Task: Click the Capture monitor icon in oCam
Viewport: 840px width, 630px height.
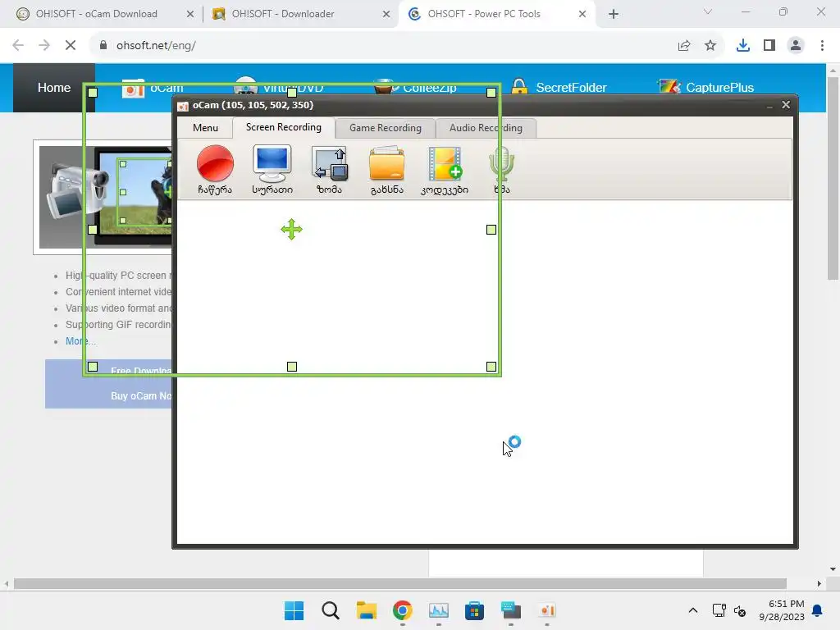Action: 272,169
